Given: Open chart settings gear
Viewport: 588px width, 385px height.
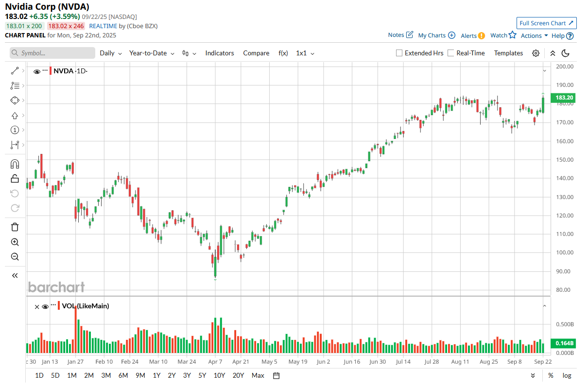Looking at the screenshot, I should pos(536,53).
